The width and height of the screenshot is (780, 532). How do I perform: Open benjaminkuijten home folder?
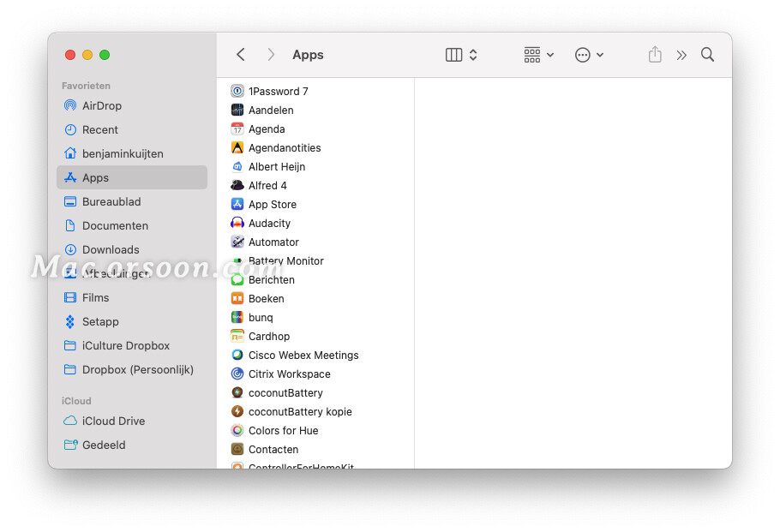pos(132,153)
